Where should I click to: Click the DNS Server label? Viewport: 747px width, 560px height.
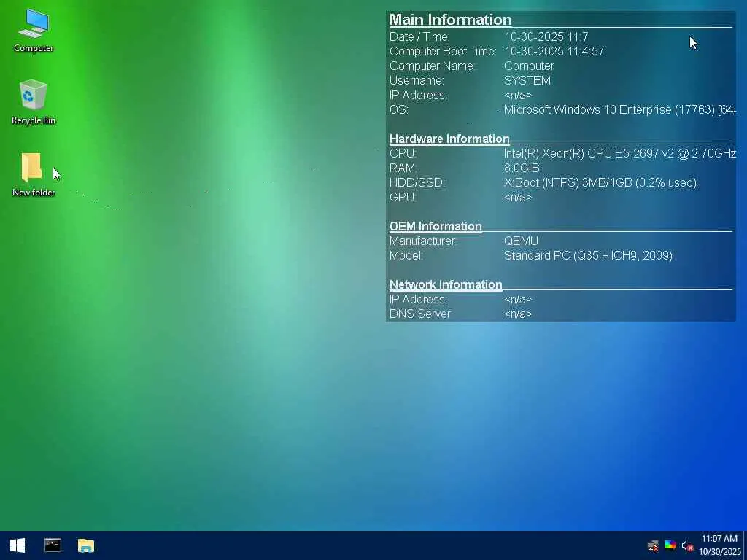(x=419, y=314)
